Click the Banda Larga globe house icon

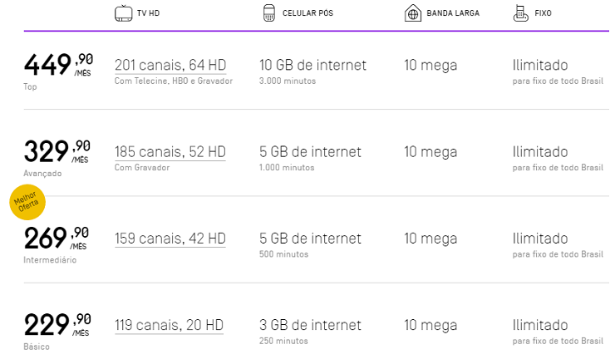click(x=413, y=13)
